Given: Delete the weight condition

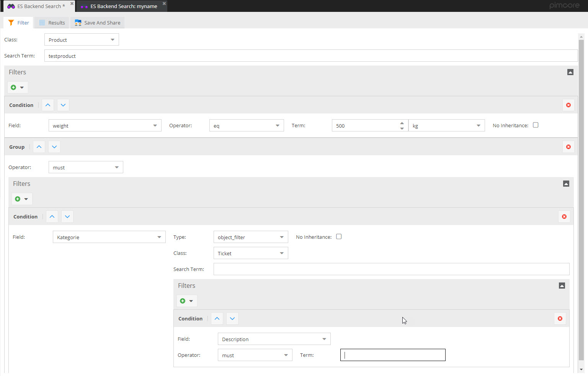Looking at the screenshot, I should (x=568, y=105).
